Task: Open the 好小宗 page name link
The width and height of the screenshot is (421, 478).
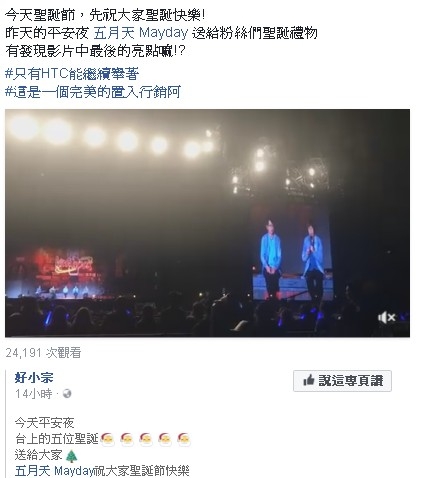Action: (x=34, y=378)
